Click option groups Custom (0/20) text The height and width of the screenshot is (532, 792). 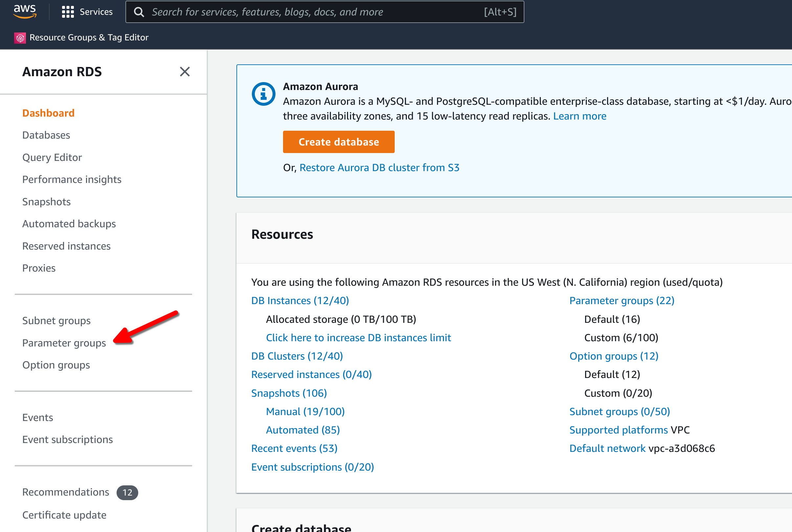[x=618, y=393]
